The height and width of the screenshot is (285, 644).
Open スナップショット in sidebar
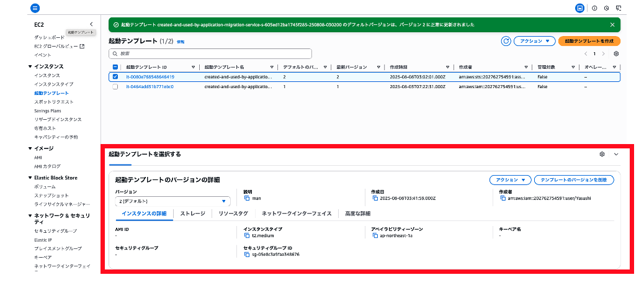point(51,196)
